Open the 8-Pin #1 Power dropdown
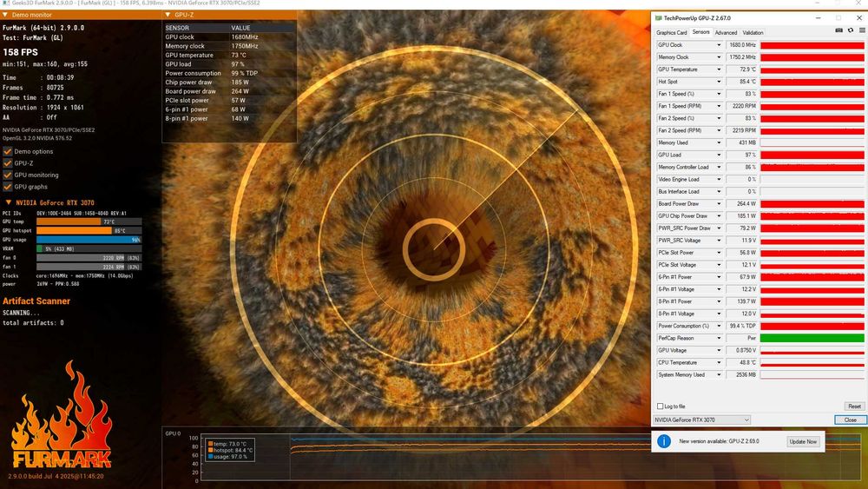 tap(719, 301)
